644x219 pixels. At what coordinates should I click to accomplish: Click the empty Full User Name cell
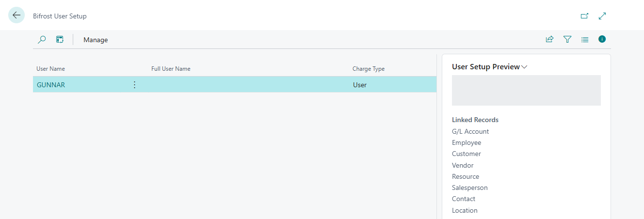tap(248, 85)
